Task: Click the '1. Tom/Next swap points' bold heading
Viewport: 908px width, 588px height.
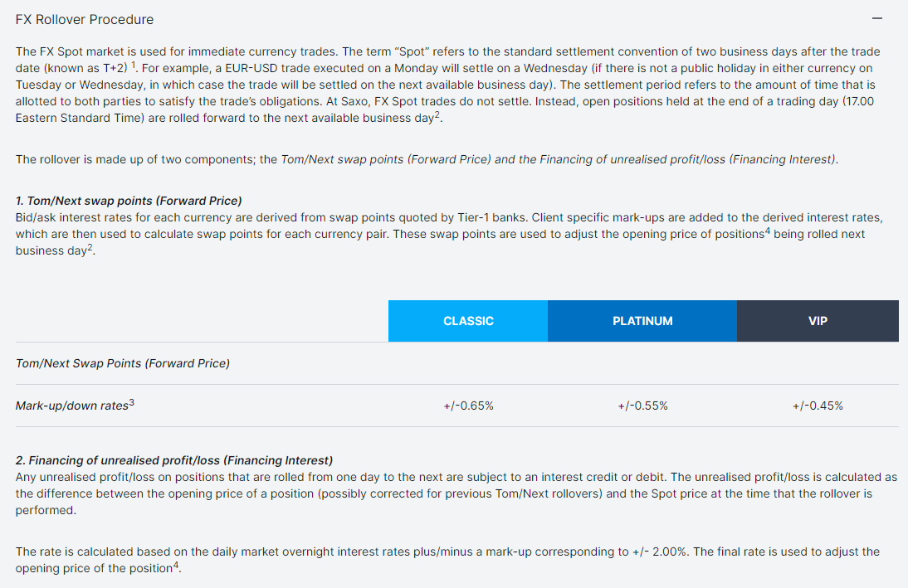Action: [x=129, y=201]
